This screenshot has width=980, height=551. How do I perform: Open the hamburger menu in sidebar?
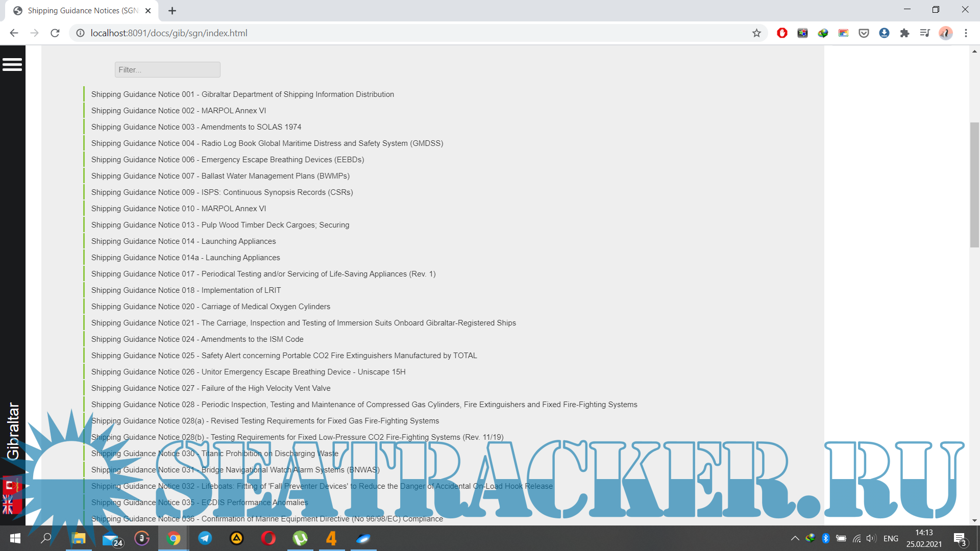[x=12, y=65]
